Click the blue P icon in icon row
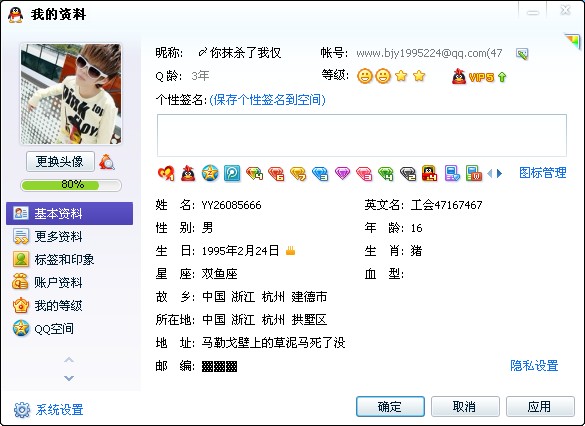This screenshot has height=426, width=585. pyautogui.click(x=232, y=173)
